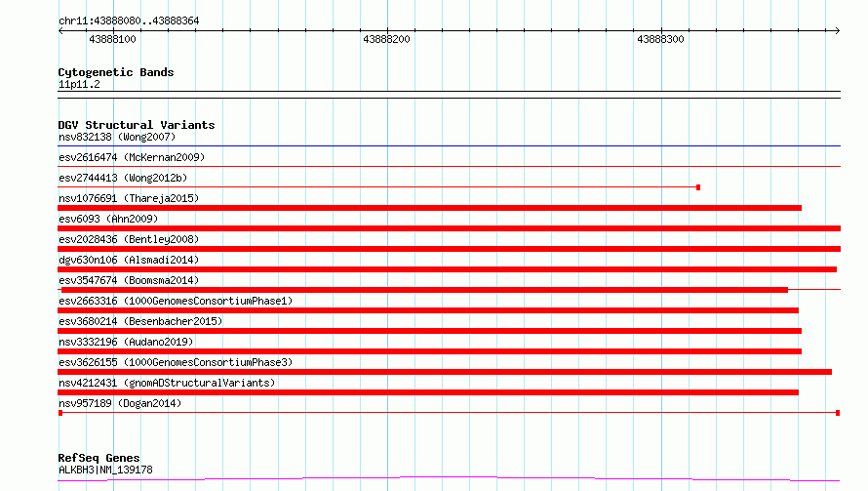Click the left arrow of the ruler
868x491 pixels.
tap(60, 31)
